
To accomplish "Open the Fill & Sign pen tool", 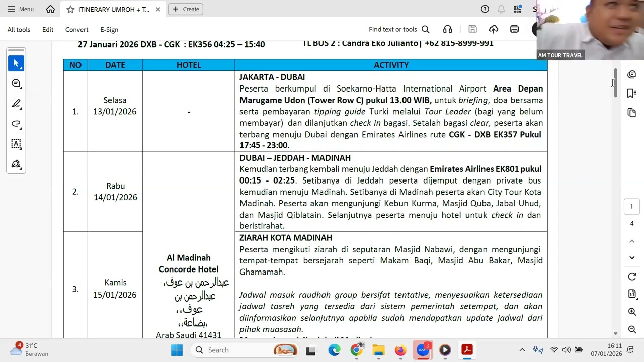I will click(16, 164).
